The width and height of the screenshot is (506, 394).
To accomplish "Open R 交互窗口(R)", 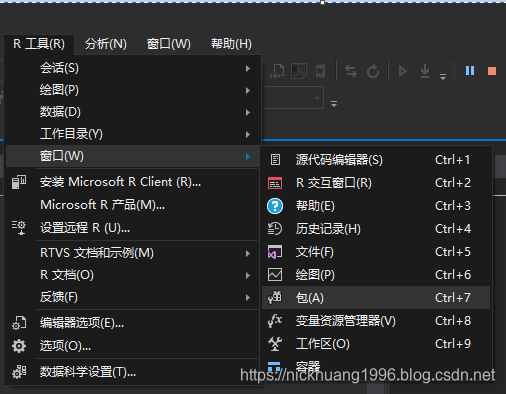I will [376, 183].
